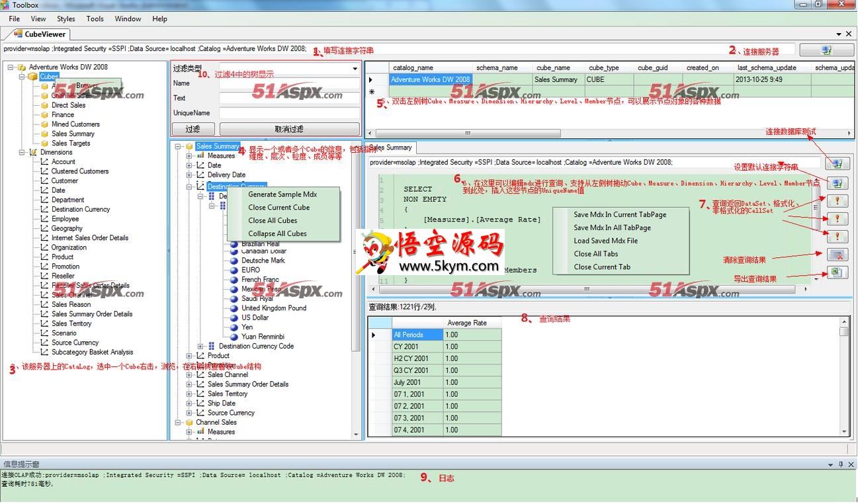Expand the Source Currency dimension node
Image resolution: width=860 pixels, height=504 pixels.
click(x=189, y=413)
